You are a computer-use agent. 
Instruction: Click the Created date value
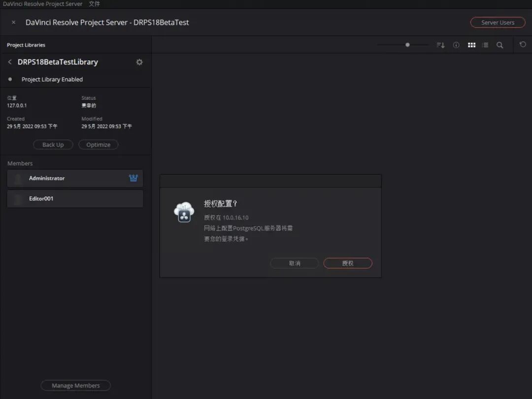pyautogui.click(x=32, y=126)
